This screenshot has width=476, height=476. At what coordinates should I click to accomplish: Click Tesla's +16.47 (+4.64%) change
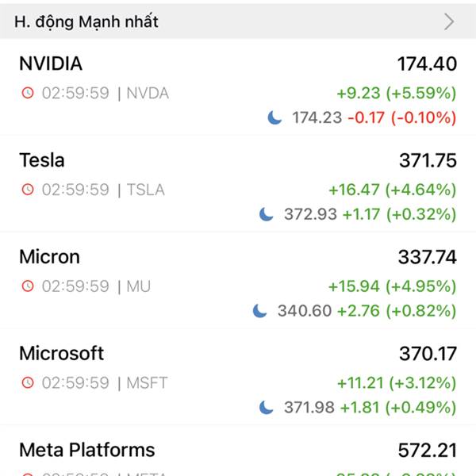point(392,190)
